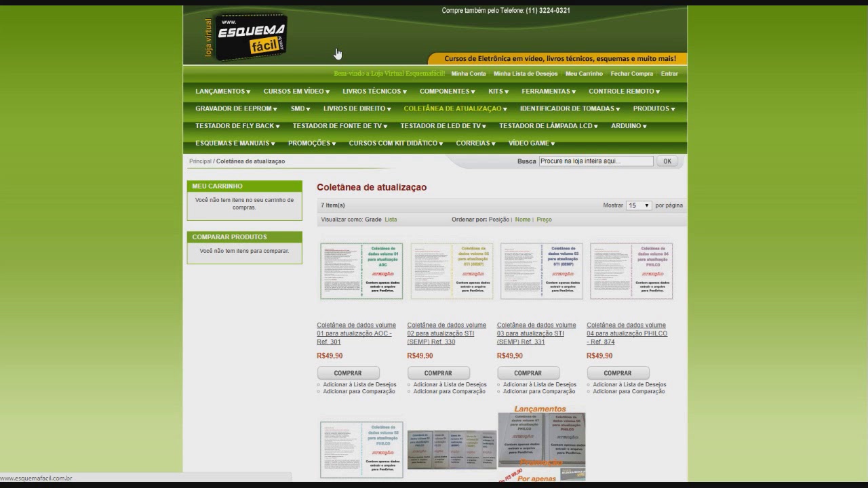This screenshot has width=868, height=488.
Task: Expand the Kits menu
Action: click(x=498, y=91)
